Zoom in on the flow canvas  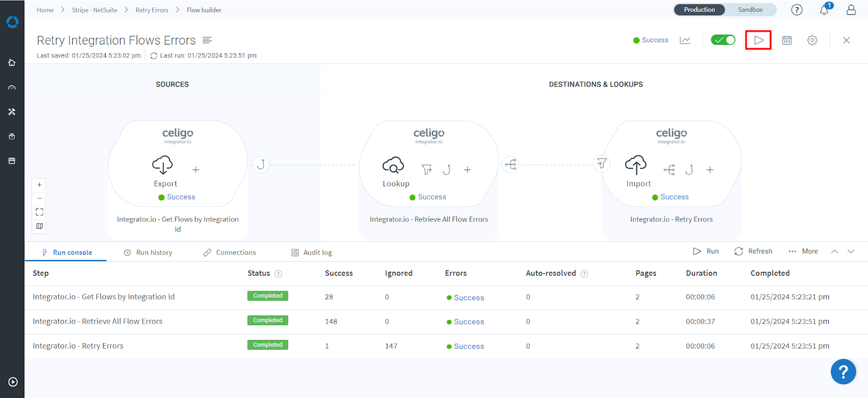[x=40, y=185]
